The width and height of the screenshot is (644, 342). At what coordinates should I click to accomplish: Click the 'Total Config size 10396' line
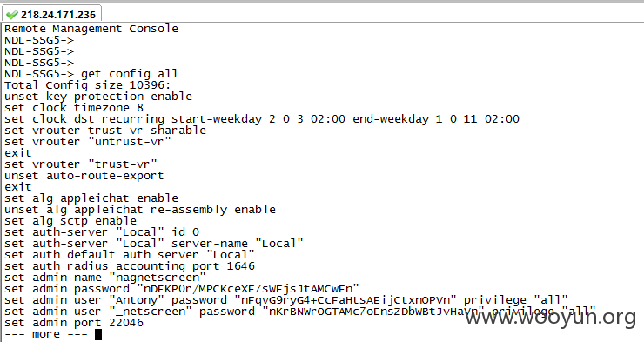(x=88, y=85)
